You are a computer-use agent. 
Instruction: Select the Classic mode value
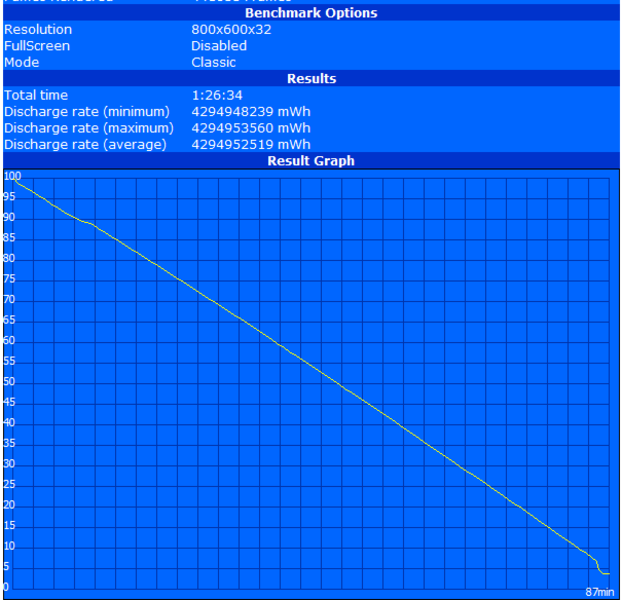pos(213,62)
